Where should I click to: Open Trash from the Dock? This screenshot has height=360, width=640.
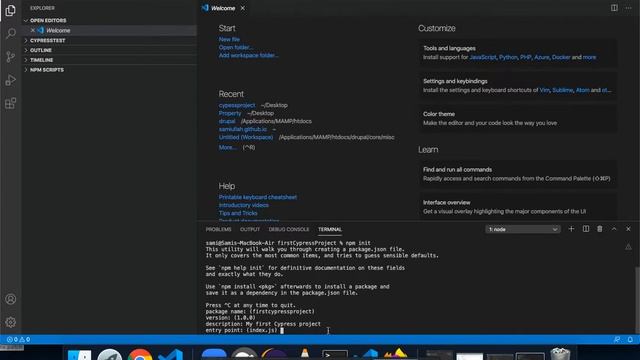[x=560, y=354]
